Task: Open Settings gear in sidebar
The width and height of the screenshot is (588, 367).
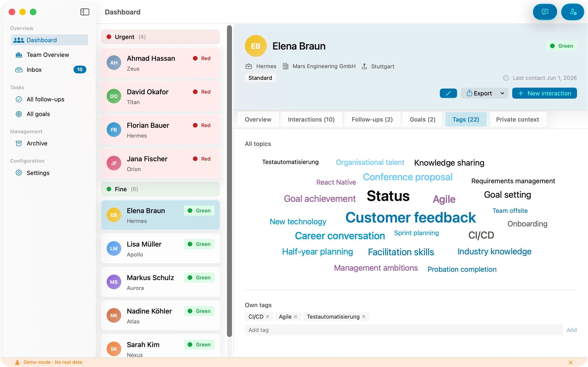Action: tap(19, 172)
